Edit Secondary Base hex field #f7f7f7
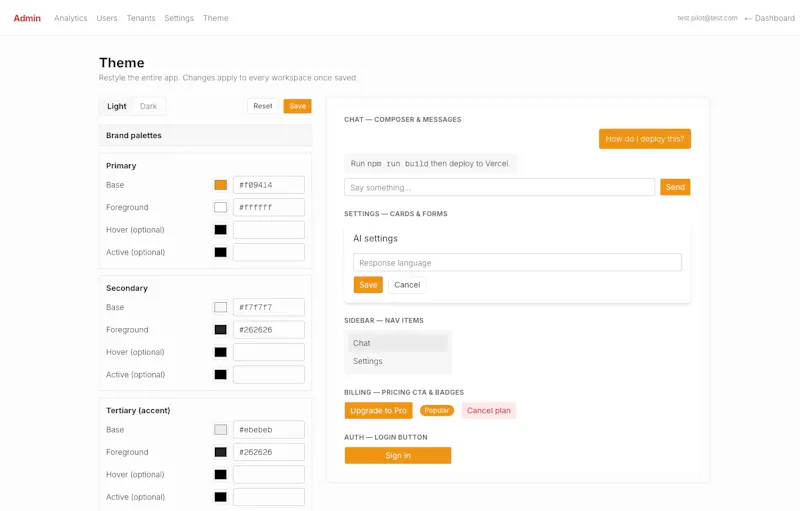Image resolution: width=800 pixels, height=511 pixels. click(269, 307)
